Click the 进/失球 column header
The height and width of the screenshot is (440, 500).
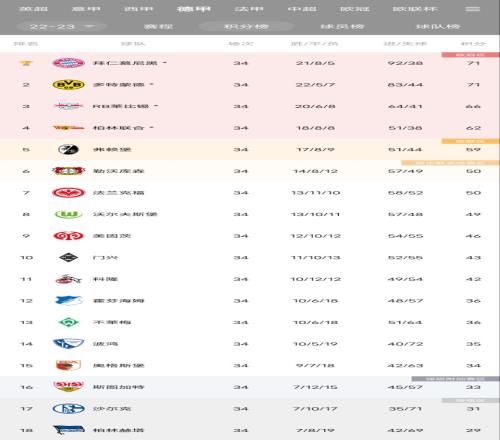(x=405, y=44)
